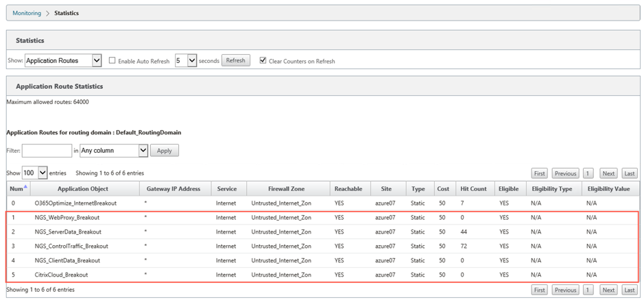Open the Show 100 entries dropdown
The image size is (644, 302).
[x=35, y=173]
